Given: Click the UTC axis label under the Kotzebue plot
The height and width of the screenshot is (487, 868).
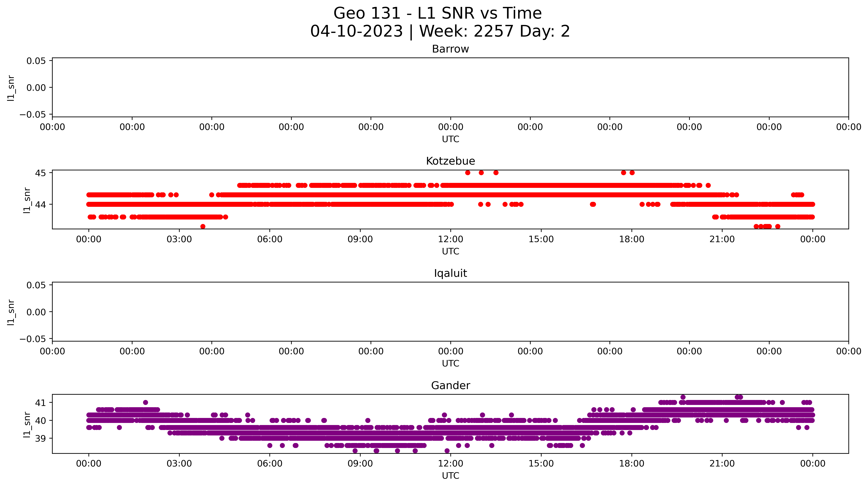Looking at the screenshot, I should (x=450, y=251).
